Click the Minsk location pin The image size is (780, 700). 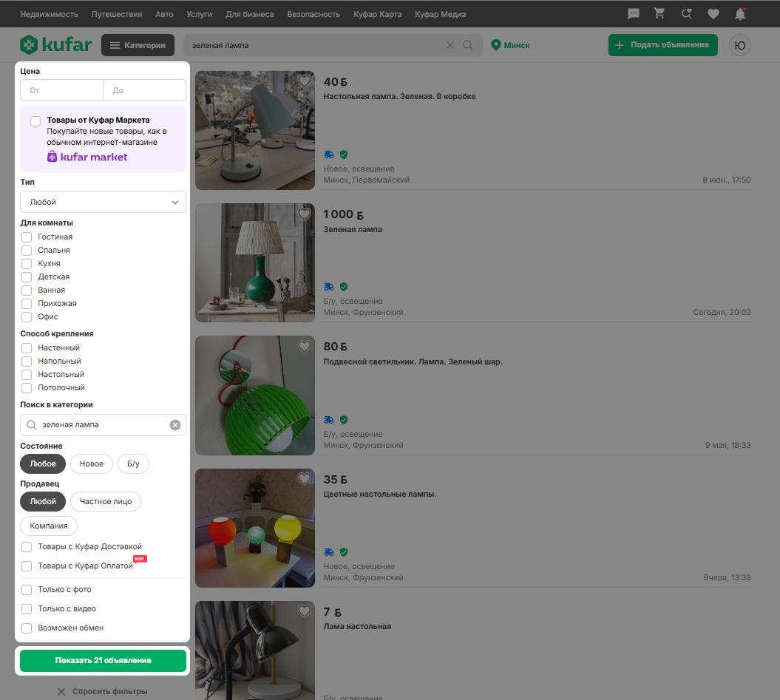pos(495,45)
